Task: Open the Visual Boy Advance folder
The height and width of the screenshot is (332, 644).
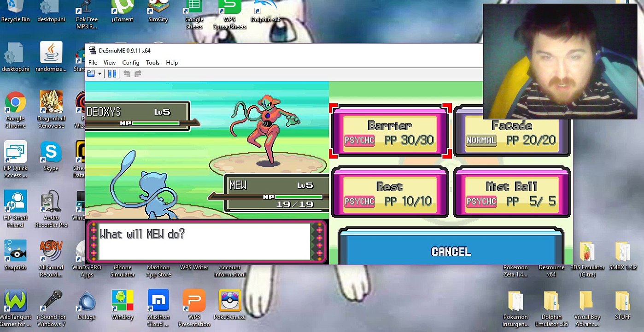Action: coord(587,308)
